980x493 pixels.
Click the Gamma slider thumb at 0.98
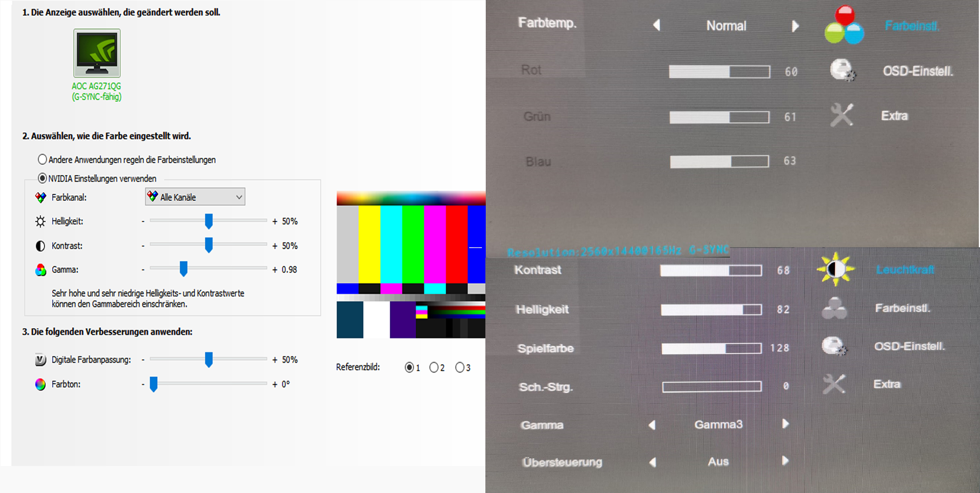coord(184,269)
